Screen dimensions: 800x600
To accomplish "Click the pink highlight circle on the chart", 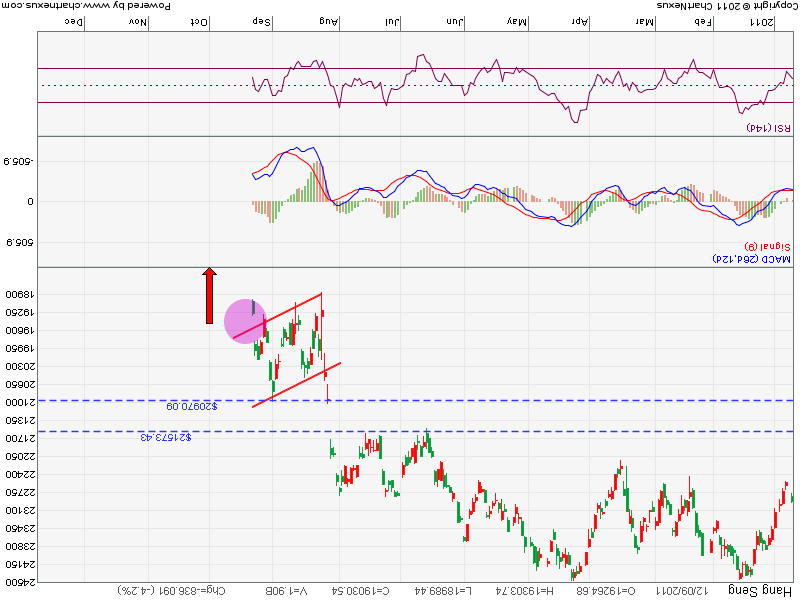I will [x=244, y=320].
